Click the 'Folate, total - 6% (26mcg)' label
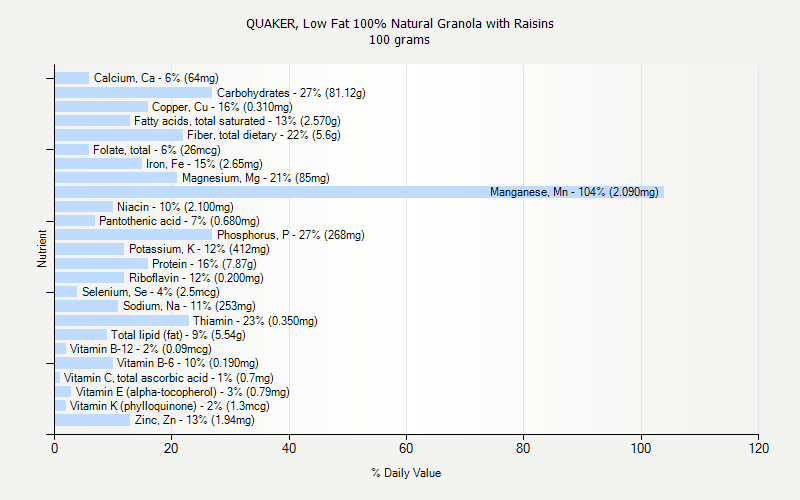The height and width of the screenshot is (500, 800). [157, 150]
